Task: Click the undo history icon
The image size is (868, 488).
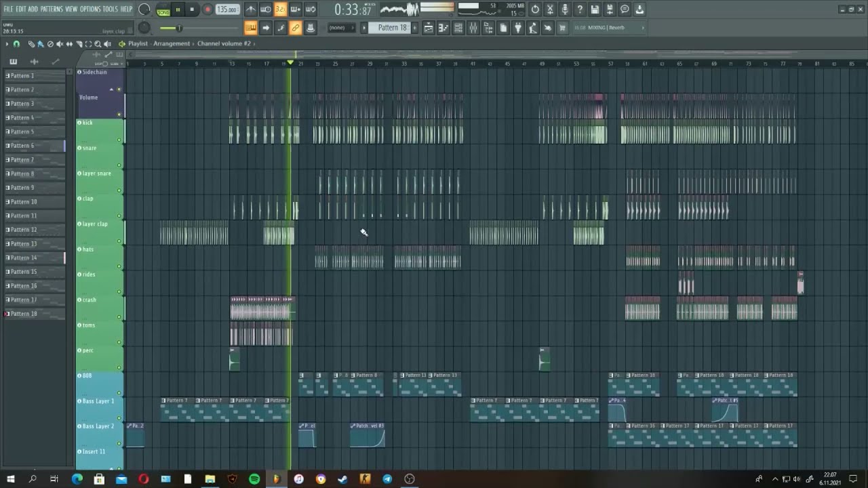Action: click(535, 9)
